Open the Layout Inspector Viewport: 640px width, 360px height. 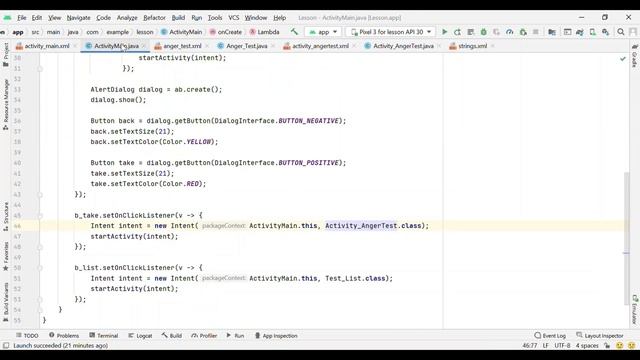[600, 336]
